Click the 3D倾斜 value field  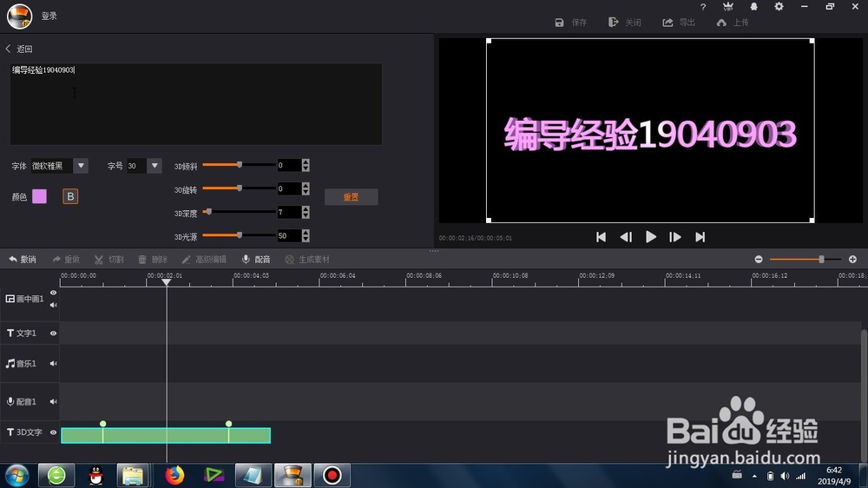289,165
